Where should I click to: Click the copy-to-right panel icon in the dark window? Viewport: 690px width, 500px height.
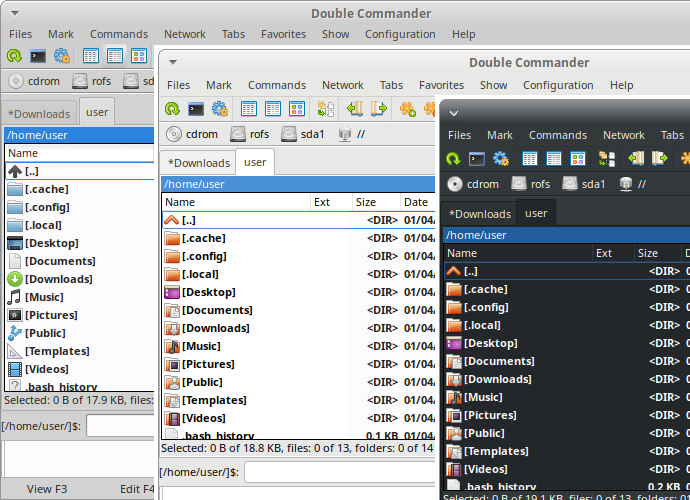pyautogui.click(x=659, y=159)
